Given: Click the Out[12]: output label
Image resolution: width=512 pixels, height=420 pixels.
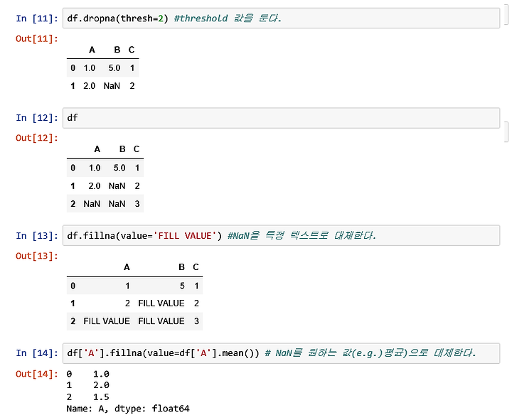Looking at the screenshot, I should (37, 138).
